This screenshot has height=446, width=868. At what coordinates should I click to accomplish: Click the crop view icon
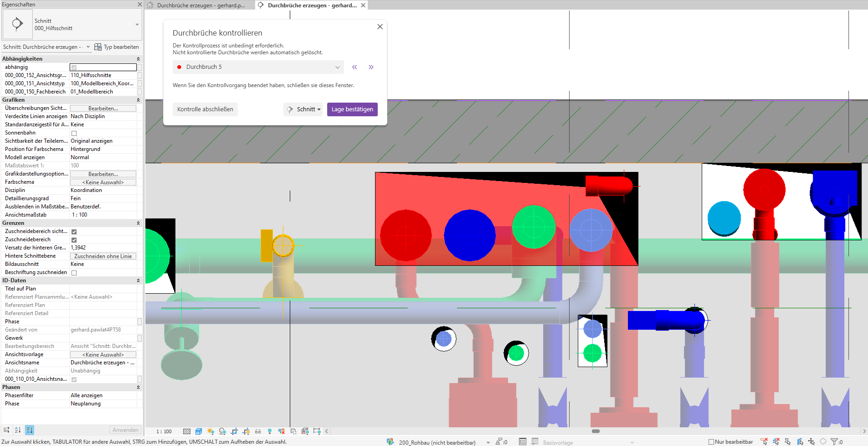234,431
